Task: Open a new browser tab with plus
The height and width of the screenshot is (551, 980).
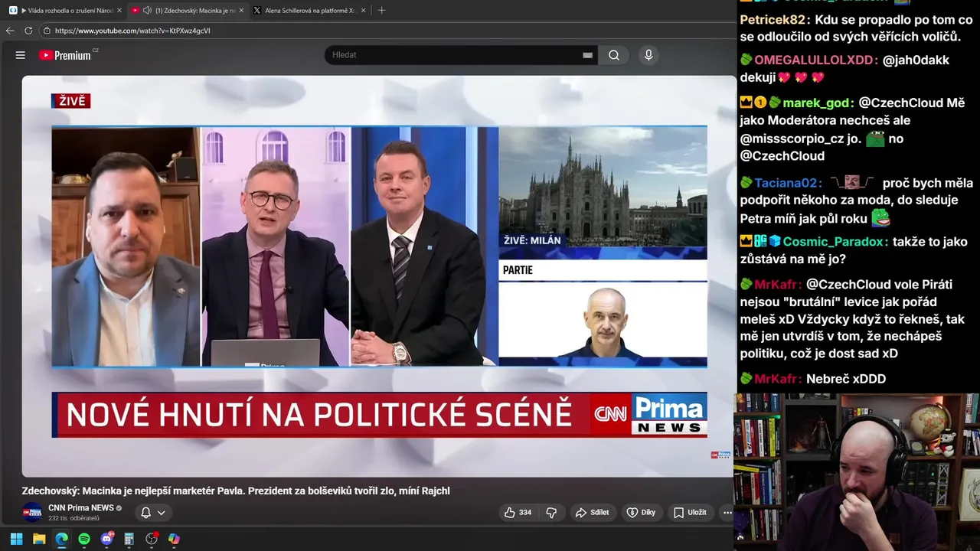Action: [381, 11]
